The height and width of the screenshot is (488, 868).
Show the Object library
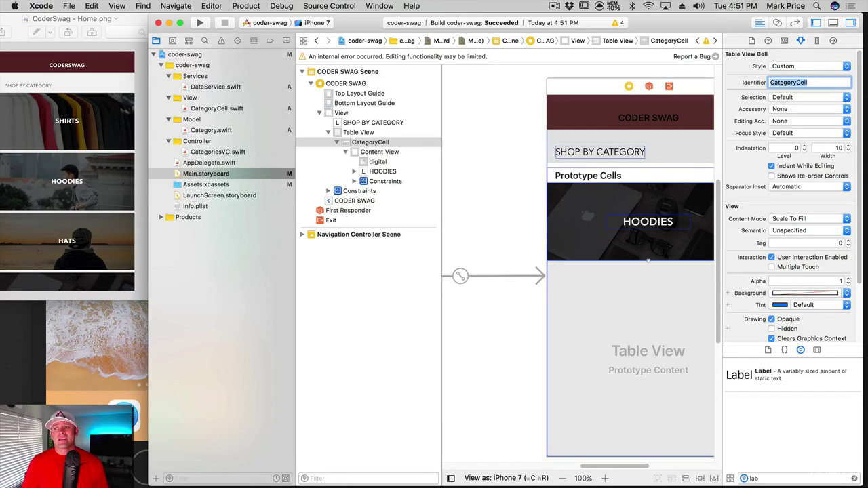point(800,350)
